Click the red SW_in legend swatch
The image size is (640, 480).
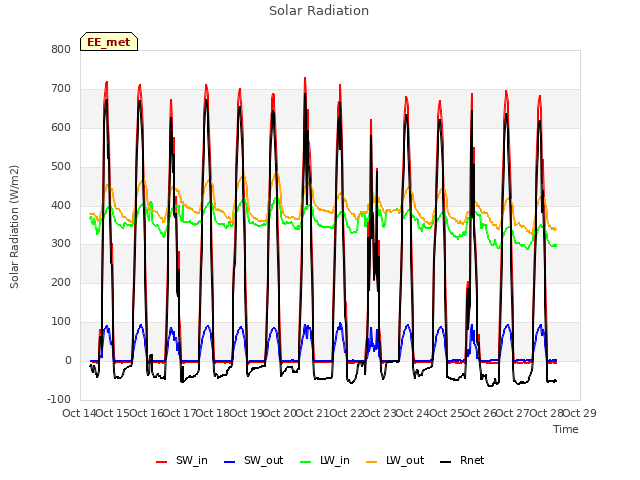pyautogui.click(x=162, y=462)
